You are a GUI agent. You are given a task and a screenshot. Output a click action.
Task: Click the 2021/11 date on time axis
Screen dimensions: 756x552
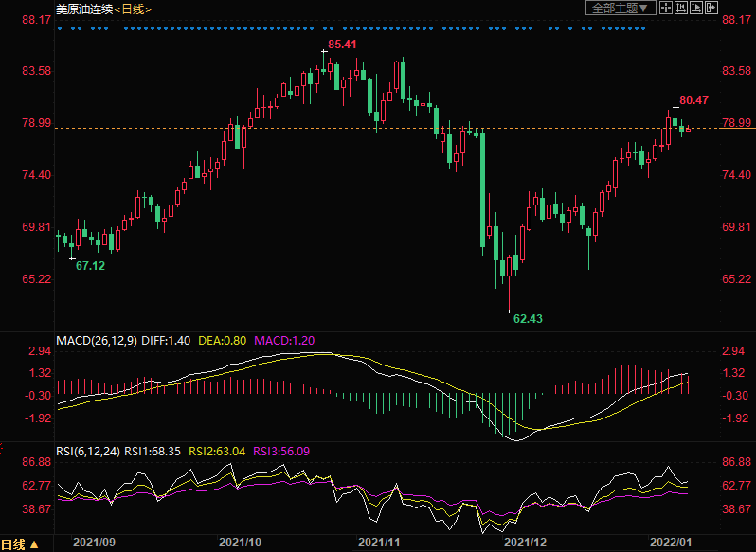point(377,543)
